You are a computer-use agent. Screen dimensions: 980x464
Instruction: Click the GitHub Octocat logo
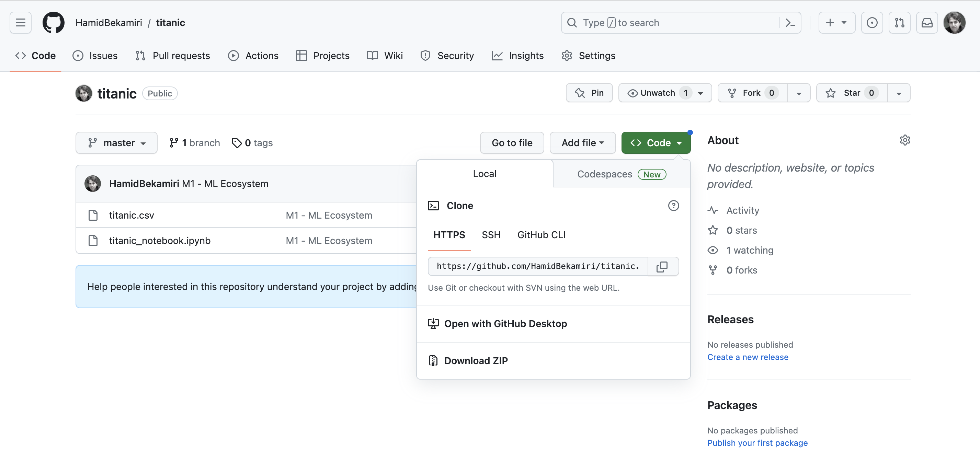[x=53, y=23]
